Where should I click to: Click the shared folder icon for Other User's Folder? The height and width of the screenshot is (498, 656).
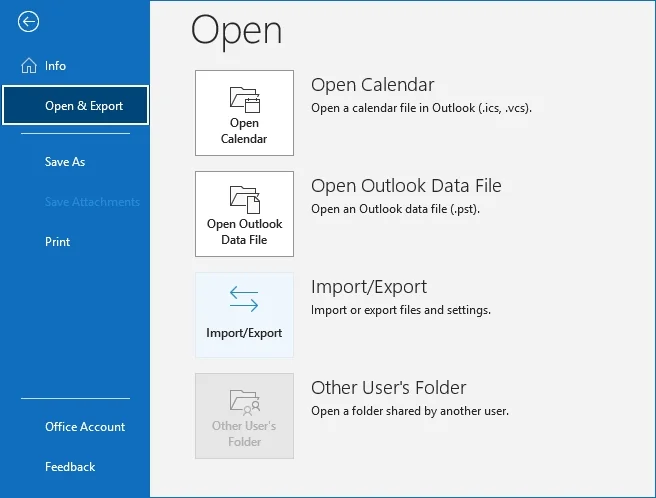244,400
